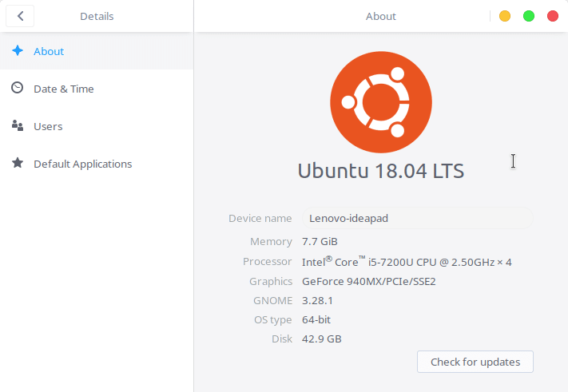
Task: Click the About title in header bar
Action: point(381,16)
